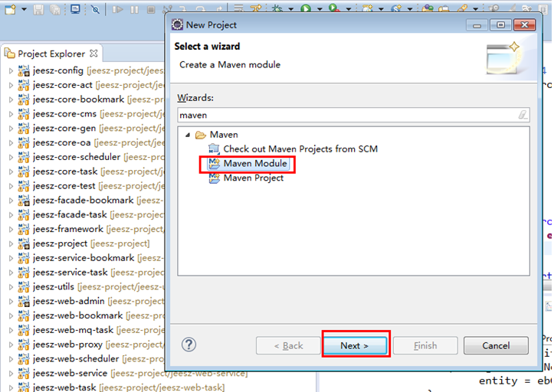Click the Check out from SCM icon
The image size is (554, 392).
pyautogui.click(x=214, y=149)
